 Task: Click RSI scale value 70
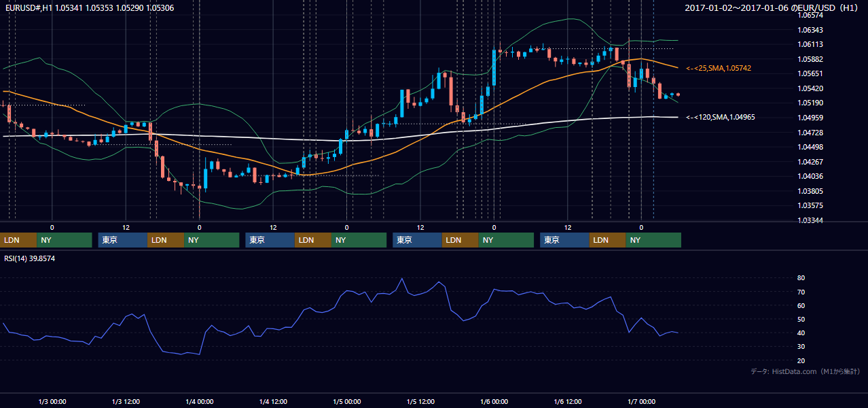[801, 292]
